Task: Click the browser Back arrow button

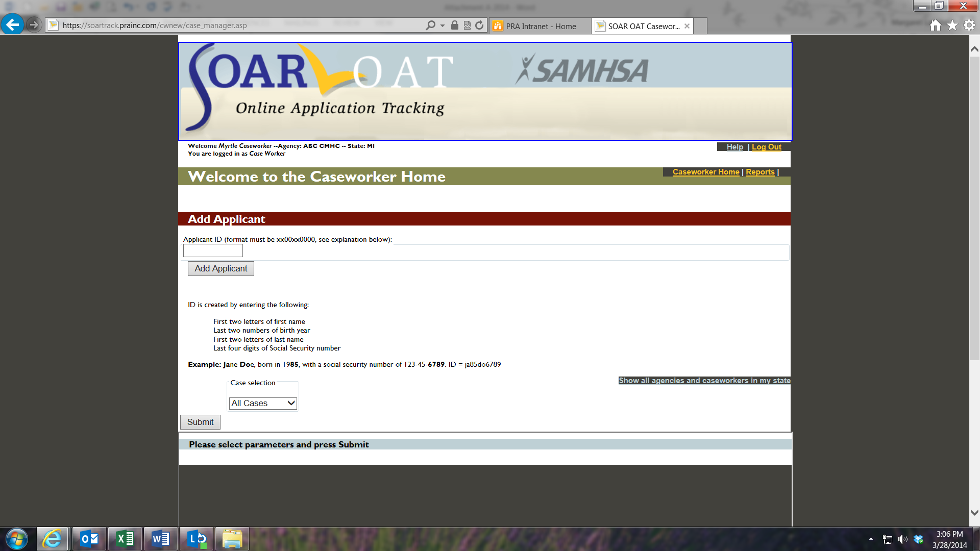Action: [12, 24]
